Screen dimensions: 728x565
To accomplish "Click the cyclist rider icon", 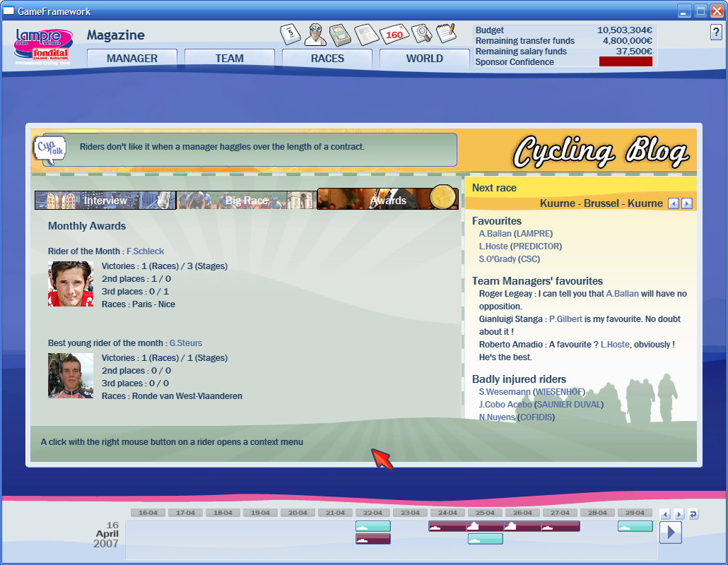I will point(315,34).
